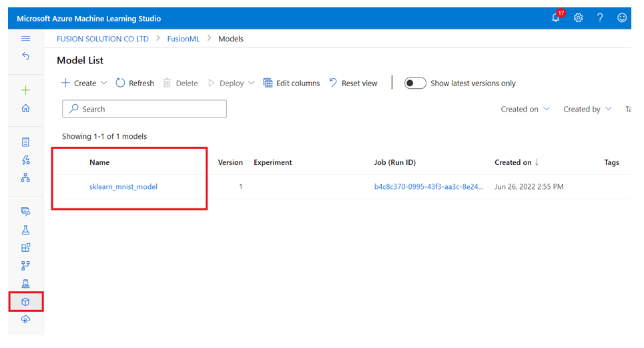Go to FusionML breadcrumb
The height and width of the screenshot is (348, 644).
point(183,39)
